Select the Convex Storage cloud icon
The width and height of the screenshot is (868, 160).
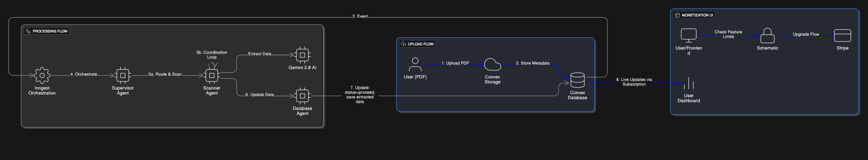(492, 65)
